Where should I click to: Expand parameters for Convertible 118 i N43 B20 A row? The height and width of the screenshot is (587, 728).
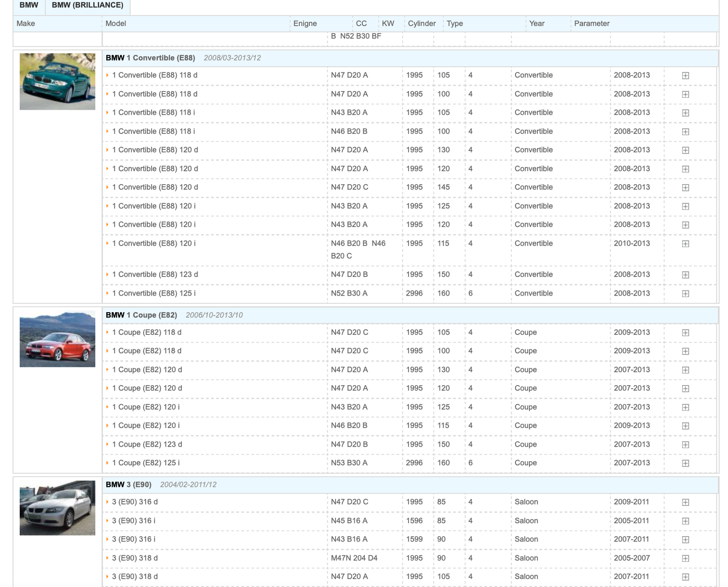coord(685,113)
